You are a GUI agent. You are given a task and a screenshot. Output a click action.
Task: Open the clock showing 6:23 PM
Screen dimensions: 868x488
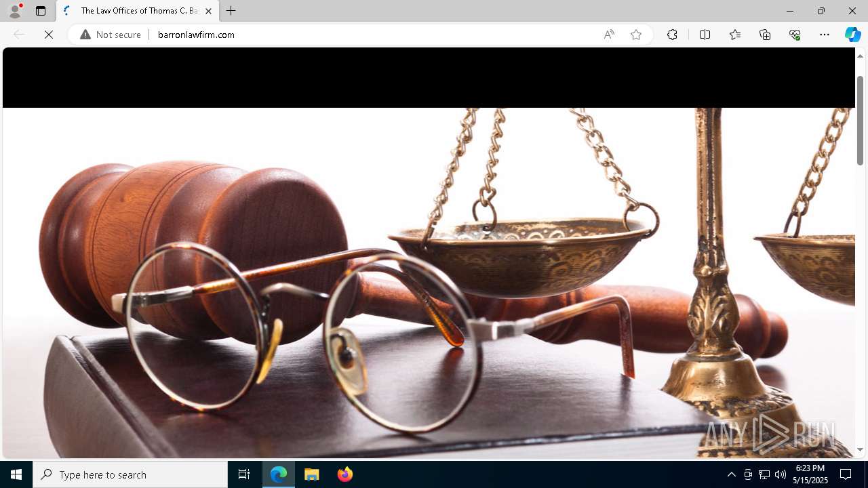[811, 474]
